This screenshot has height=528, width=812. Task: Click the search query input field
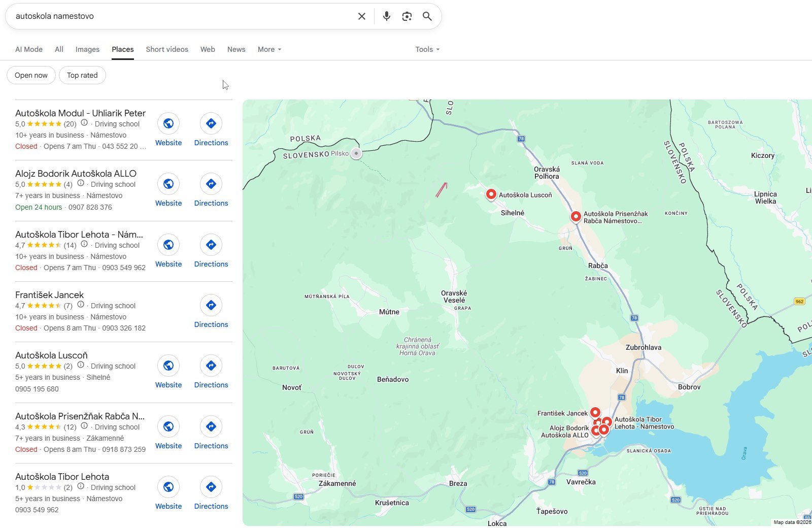point(183,16)
